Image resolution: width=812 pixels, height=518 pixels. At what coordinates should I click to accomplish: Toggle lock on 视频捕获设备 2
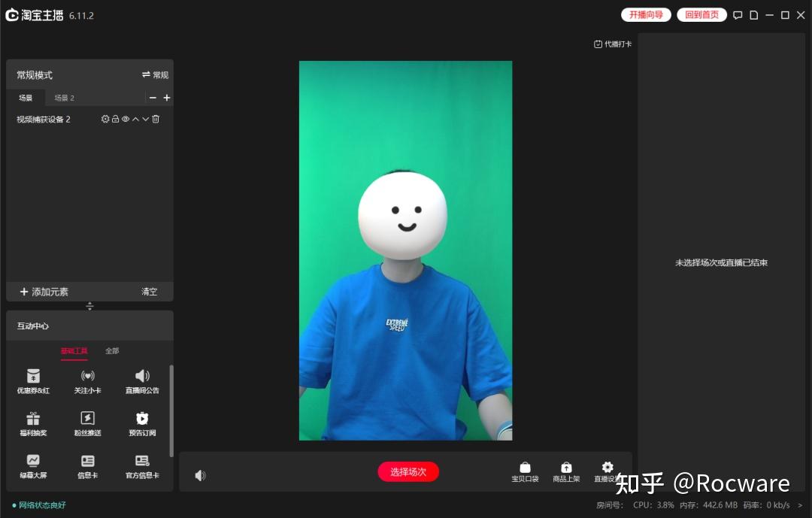(x=116, y=119)
